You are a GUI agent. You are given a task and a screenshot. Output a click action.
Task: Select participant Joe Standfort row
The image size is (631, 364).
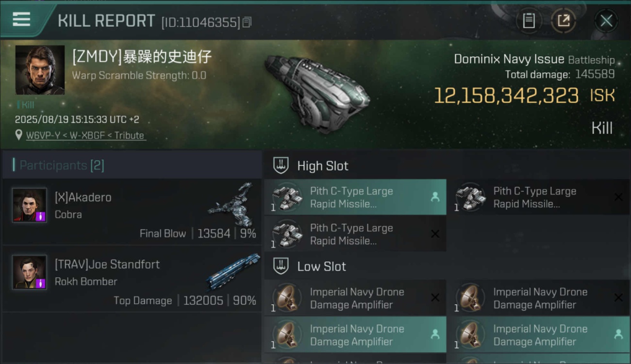(132, 279)
